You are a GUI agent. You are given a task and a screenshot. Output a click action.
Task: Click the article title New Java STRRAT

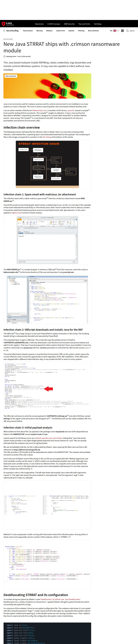click(x=62, y=47)
